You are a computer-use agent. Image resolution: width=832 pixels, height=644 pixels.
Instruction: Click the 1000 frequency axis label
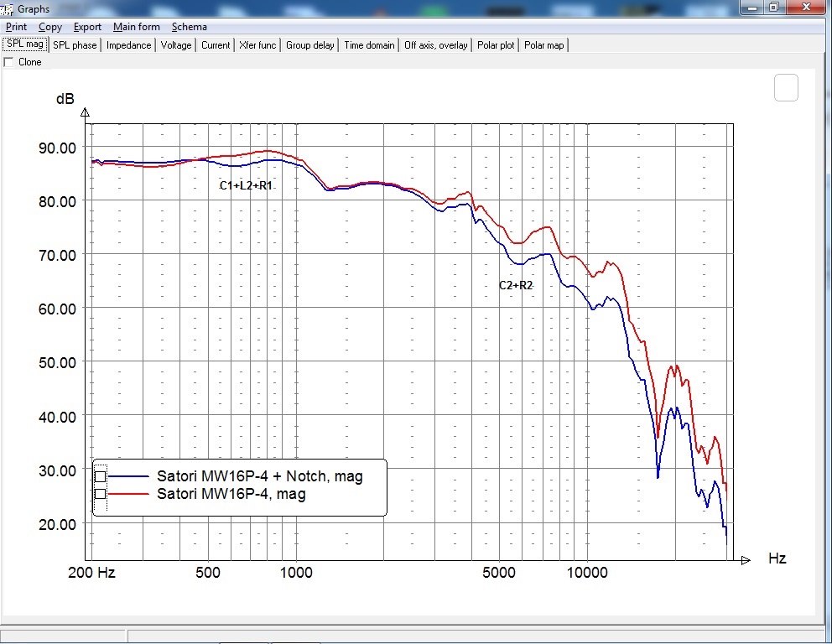[x=296, y=573]
